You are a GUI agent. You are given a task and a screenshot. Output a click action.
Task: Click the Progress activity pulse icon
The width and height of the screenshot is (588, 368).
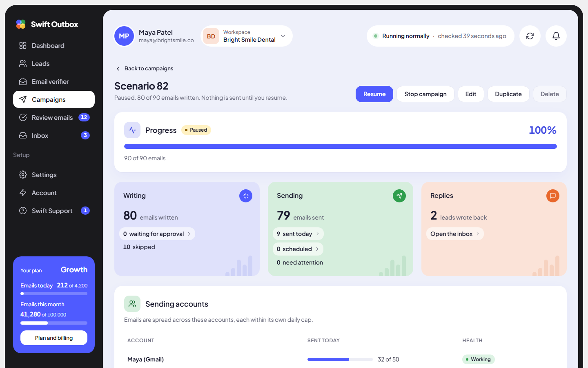click(x=132, y=130)
